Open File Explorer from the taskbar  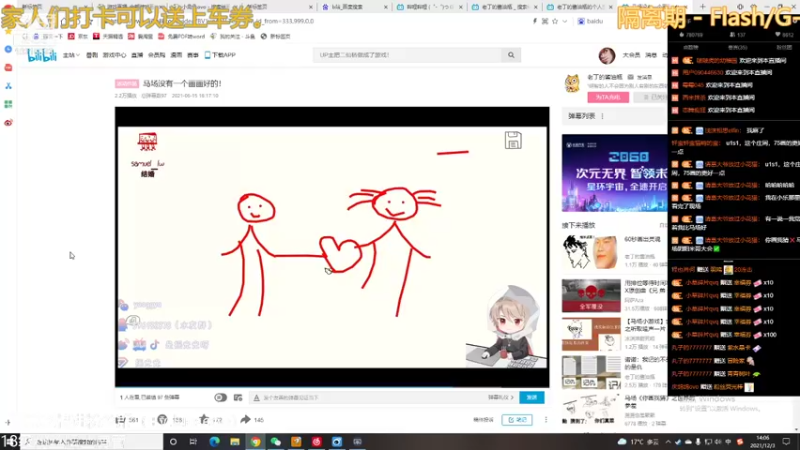pos(235,442)
